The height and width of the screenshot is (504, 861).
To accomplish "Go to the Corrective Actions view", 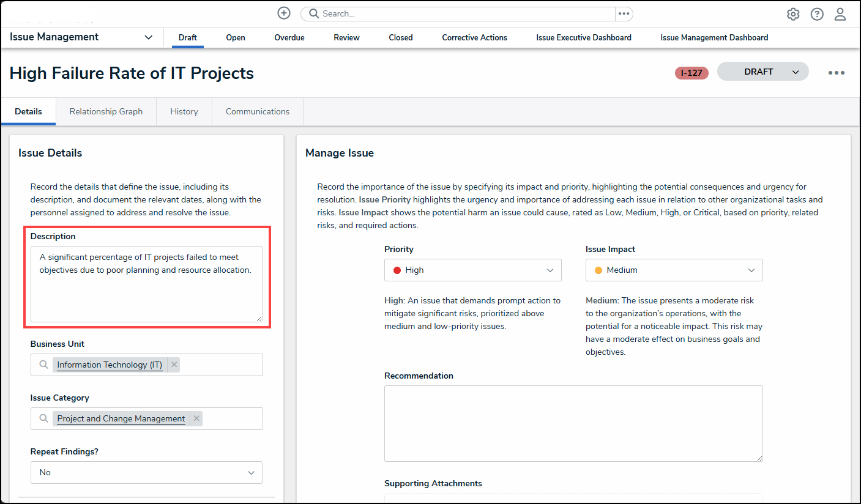I will point(474,37).
